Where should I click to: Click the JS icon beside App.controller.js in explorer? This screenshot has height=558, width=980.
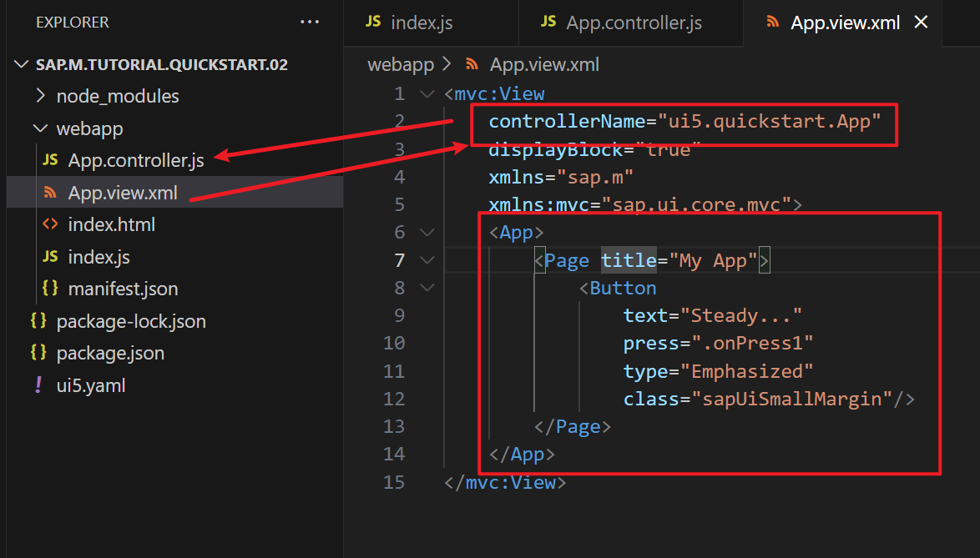pyautogui.click(x=50, y=160)
